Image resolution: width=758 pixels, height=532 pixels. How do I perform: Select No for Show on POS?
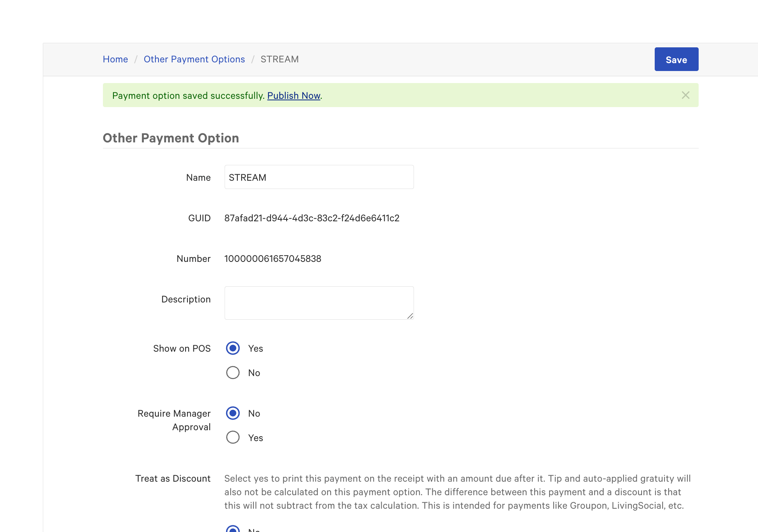click(233, 373)
